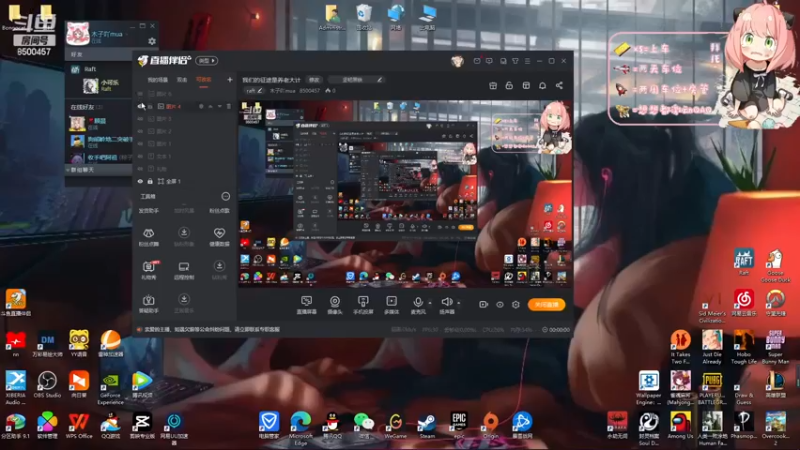Open the filter funnel icon in title bar
This screenshot has height=450, width=800.
[515, 61]
